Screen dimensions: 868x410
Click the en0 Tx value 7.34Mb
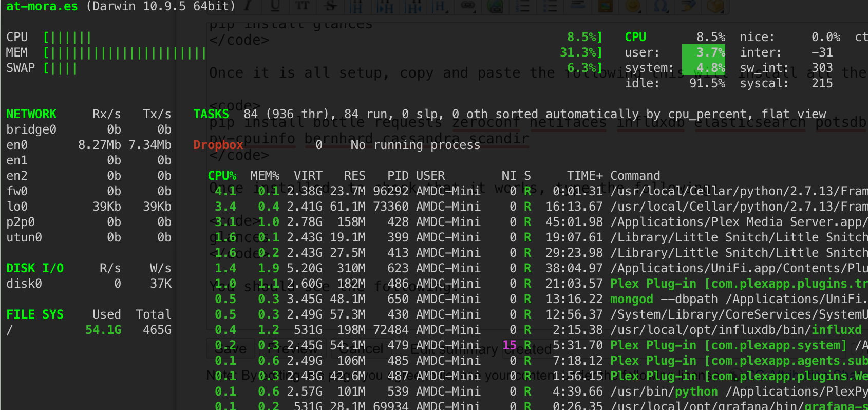click(x=150, y=145)
